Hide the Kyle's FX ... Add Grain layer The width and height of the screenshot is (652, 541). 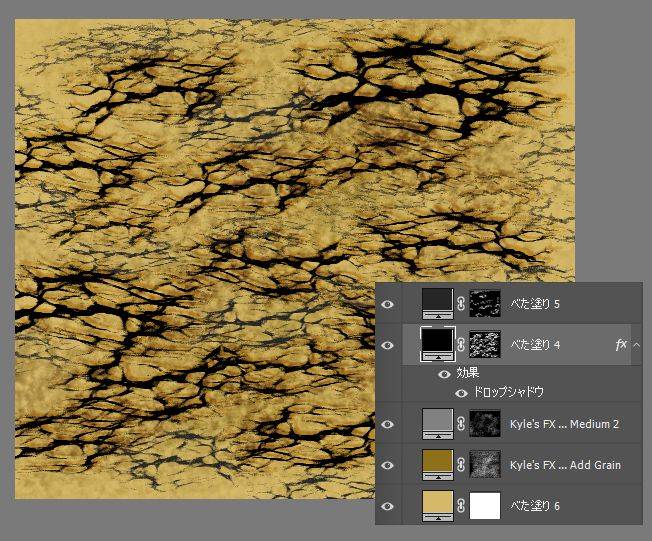387,465
